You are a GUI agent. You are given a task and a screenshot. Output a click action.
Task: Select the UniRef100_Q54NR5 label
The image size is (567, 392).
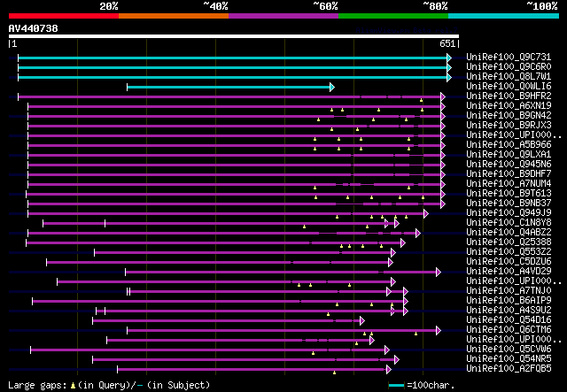(509, 359)
